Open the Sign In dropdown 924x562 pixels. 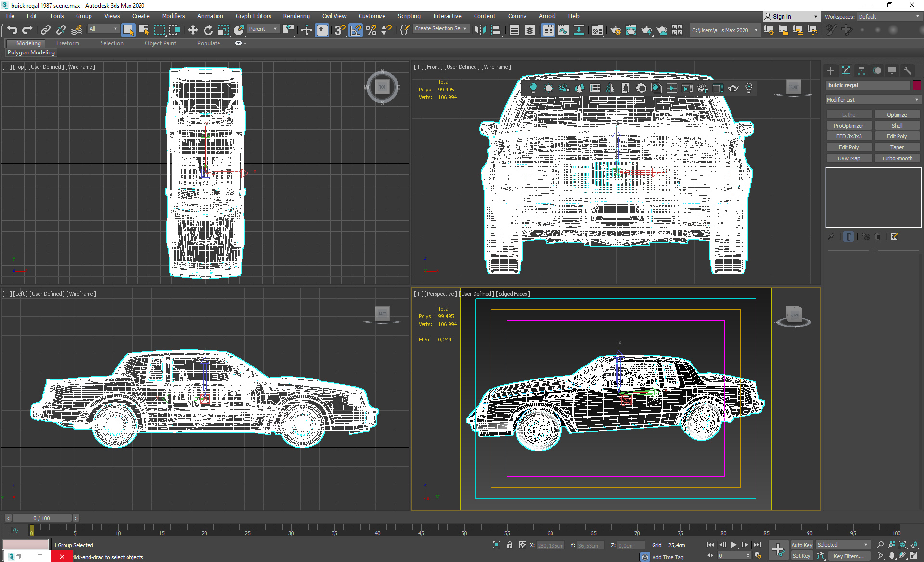pos(791,17)
